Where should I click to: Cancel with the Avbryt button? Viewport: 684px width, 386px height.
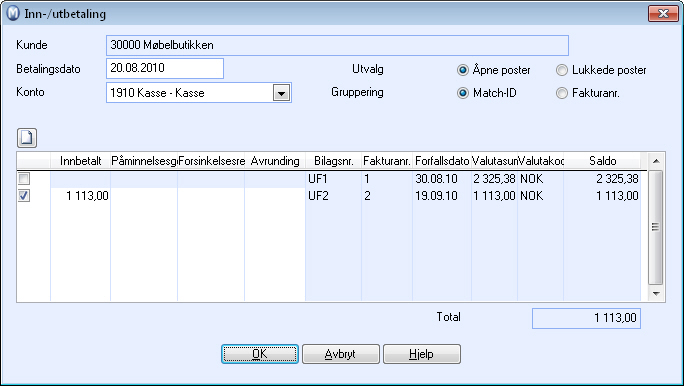point(341,354)
